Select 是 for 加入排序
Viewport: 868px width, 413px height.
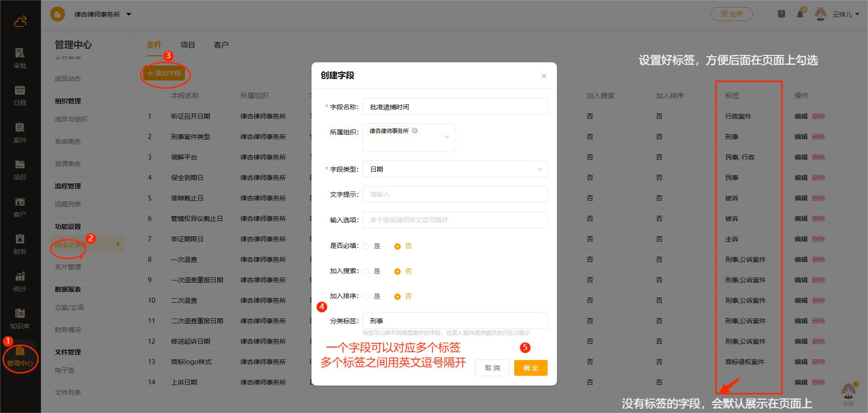(366, 297)
